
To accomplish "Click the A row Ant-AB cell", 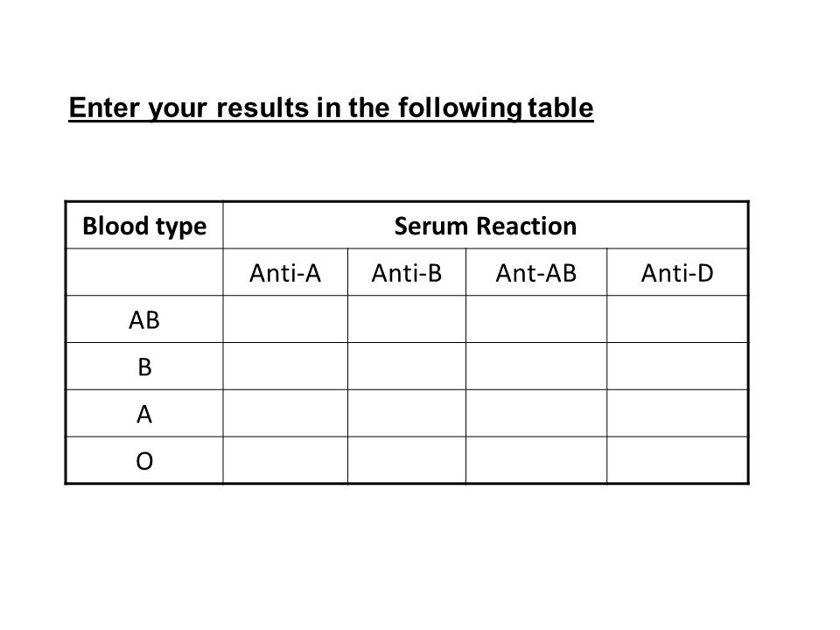I will tap(536, 414).
